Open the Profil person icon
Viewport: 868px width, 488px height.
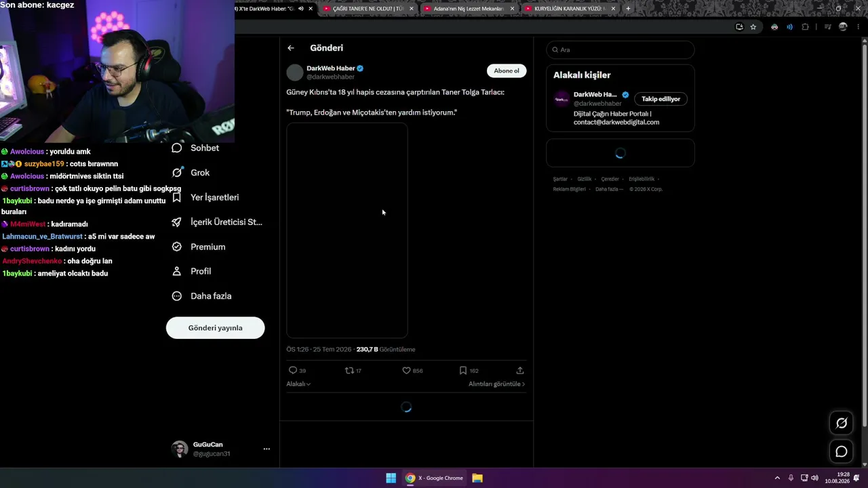(x=177, y=271)
